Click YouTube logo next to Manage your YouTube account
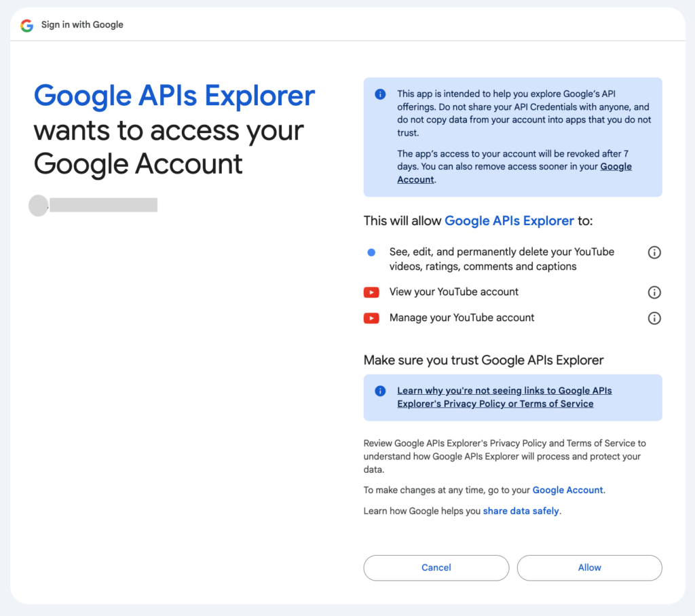The image size is (695, 616). point(371,318)
